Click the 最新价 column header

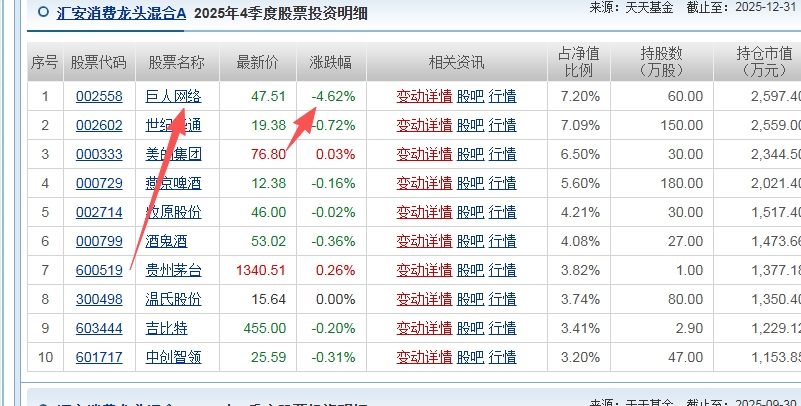[x=258, y=62]
